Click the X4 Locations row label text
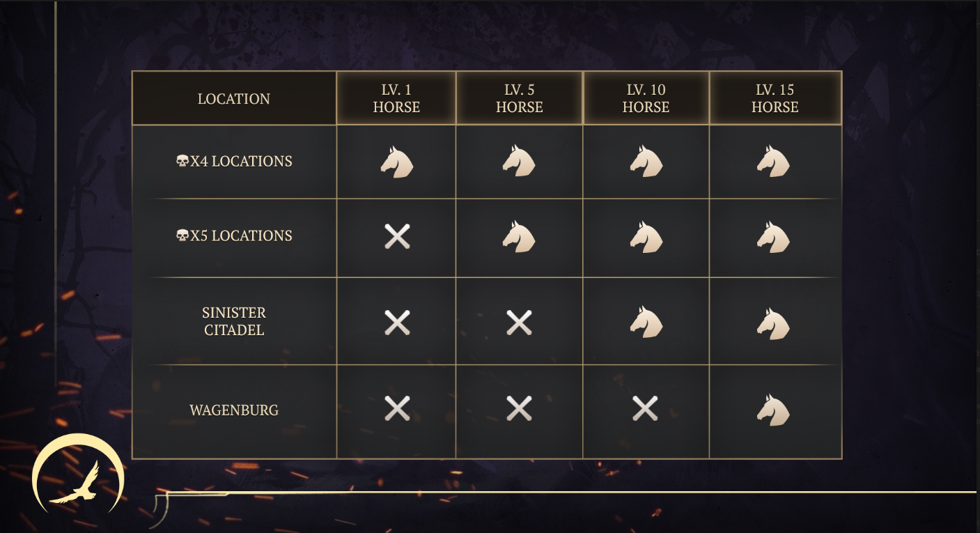 pyautogui.click(x=241, y=161)
